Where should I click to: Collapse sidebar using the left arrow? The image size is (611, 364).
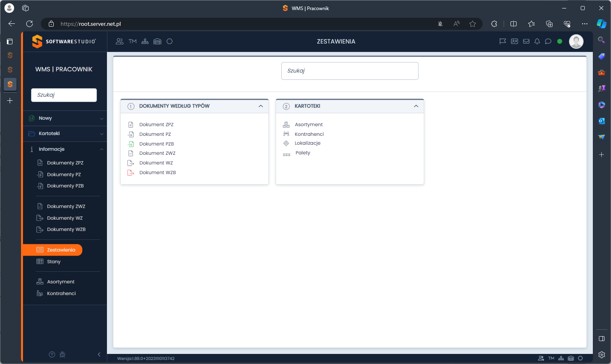pyautogui.click(x=99, y=354)
